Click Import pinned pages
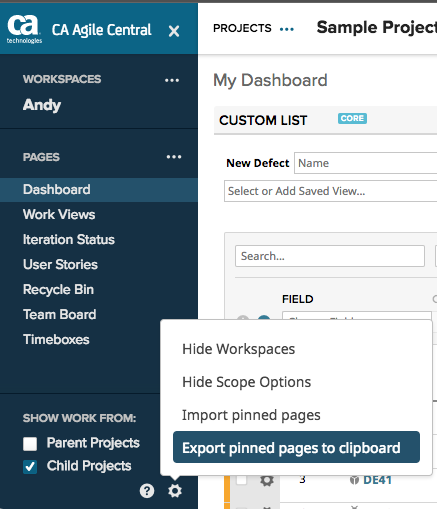This screenshot has width=437, height=509. coord(251,415)
